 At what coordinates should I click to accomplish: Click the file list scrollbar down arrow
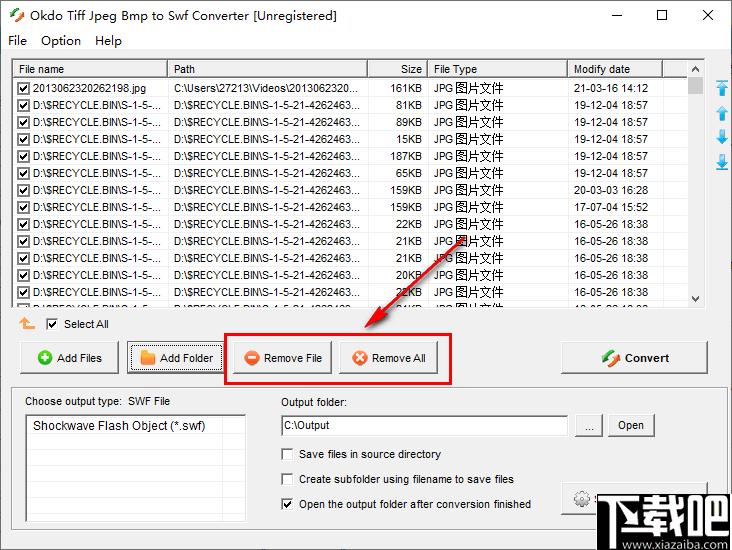[695, 299]
